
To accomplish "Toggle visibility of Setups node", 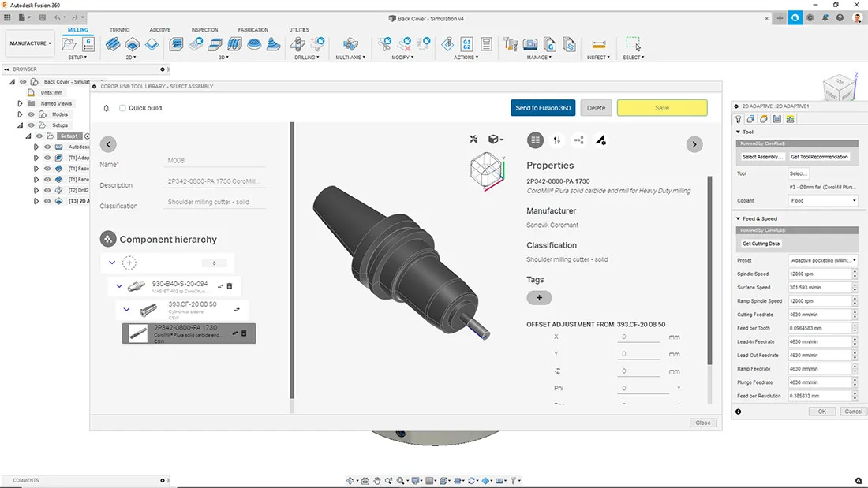I will (31, 125).
